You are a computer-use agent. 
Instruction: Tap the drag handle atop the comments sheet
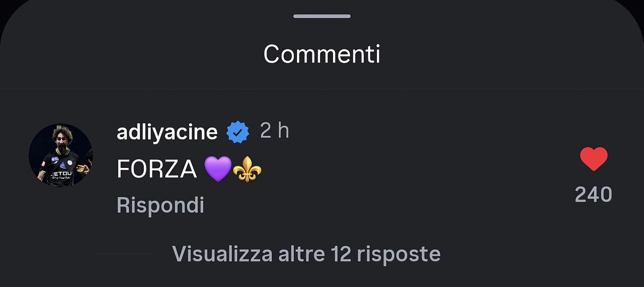(322, 16)
